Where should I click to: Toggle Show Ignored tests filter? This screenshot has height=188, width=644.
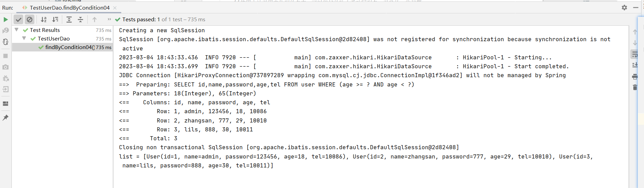tap(30, 20)
